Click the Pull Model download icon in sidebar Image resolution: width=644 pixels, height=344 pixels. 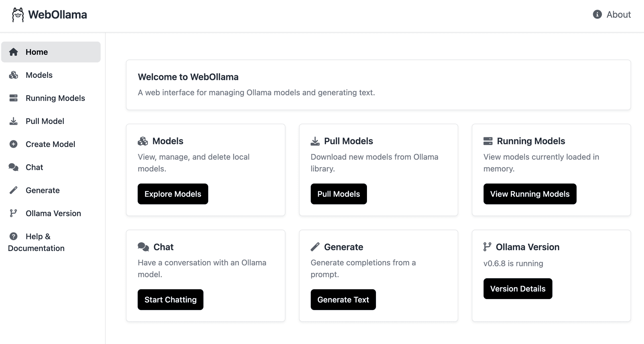point(13,121)
